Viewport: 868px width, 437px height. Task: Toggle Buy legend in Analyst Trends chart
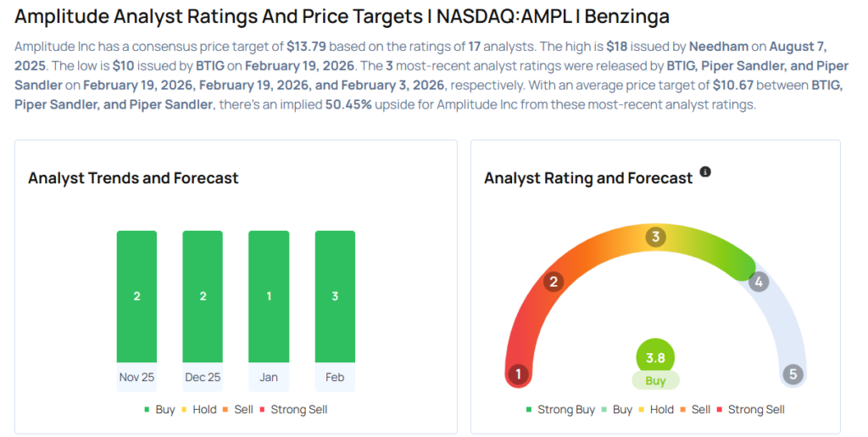pos(159,409)
